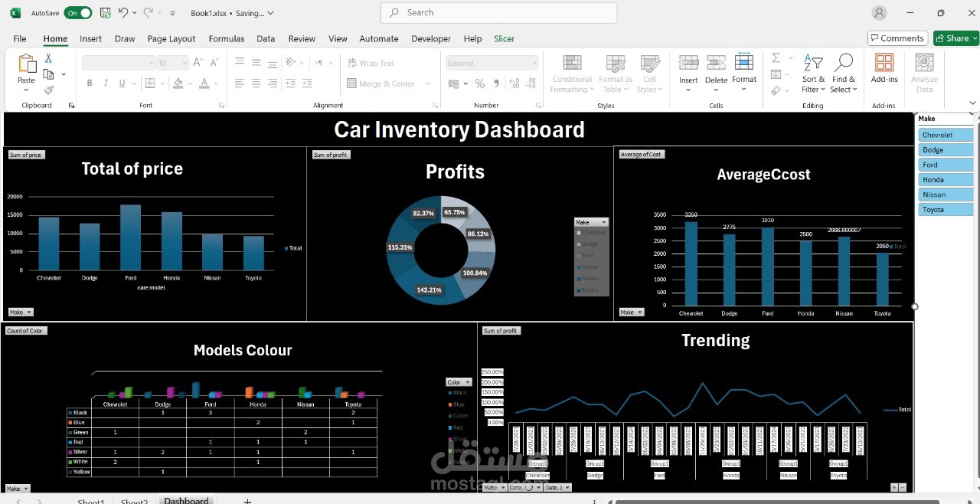The image size is (980, 504).
Task: Click the Save icon in title bar
Action: tap(105, 13)
